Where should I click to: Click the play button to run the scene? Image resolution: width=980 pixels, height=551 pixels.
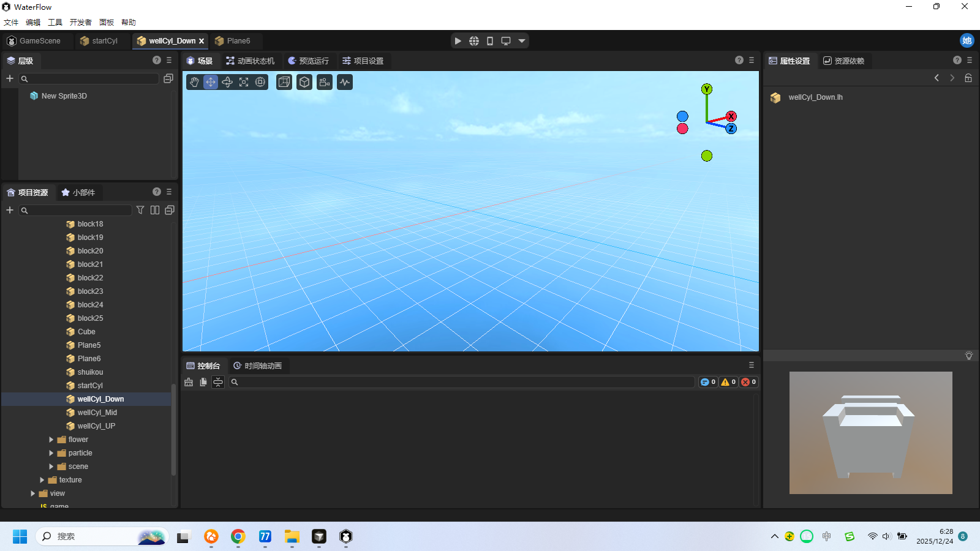(x=458, y=41)
